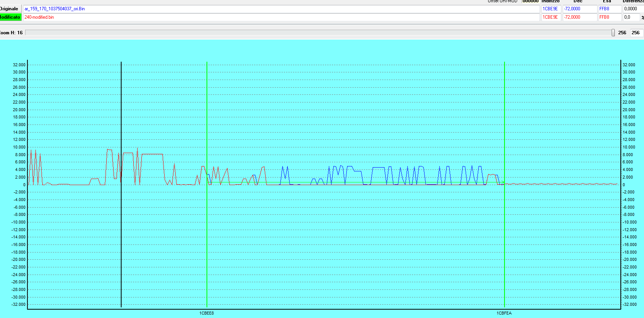Click the red FFB8 hex value field
644x318 pixels.
609,17
